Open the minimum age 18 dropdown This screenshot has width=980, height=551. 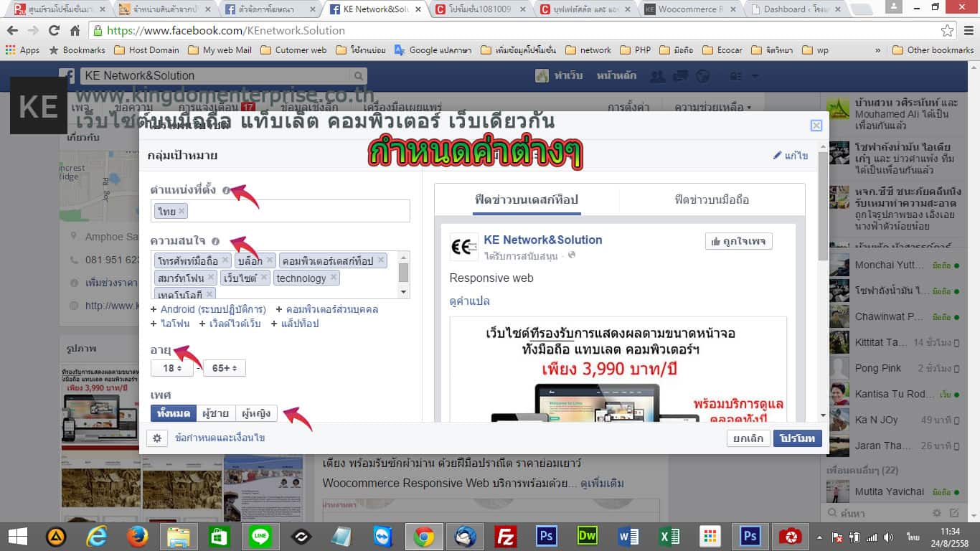(x=172, y=368)
